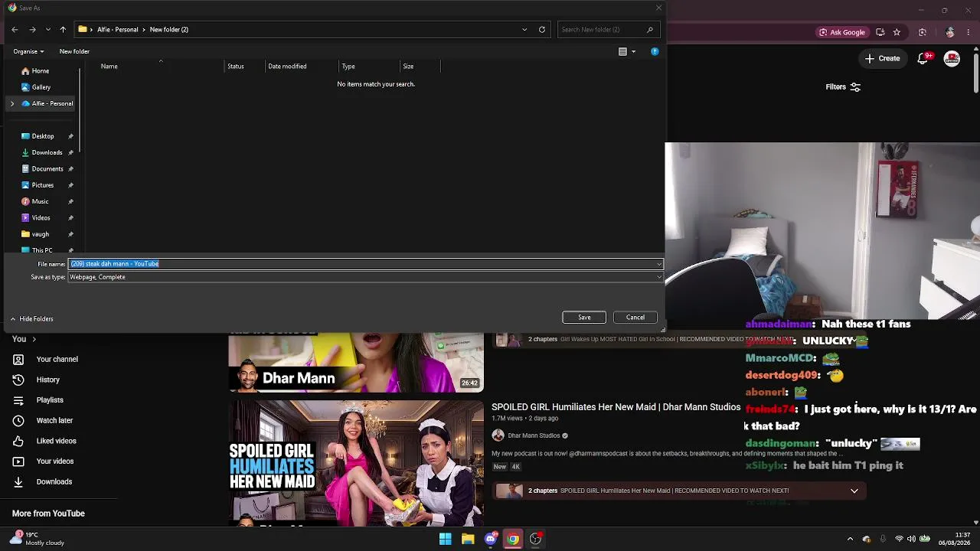Click the install app icon in address bar
980x551 pixels.
[x=880, y=32]
